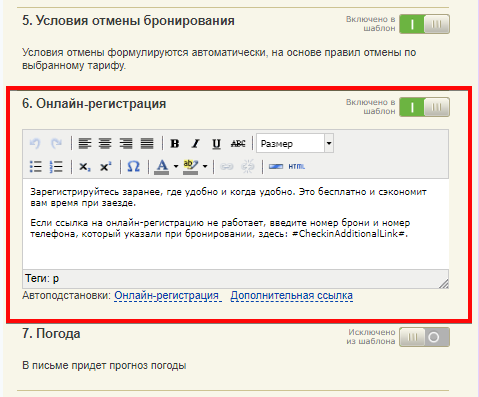This screenshot has height=397, width=479.
Task: Toggle the 'Условия отмены бронирования' template switch
Action: click(x=424, y=24)
